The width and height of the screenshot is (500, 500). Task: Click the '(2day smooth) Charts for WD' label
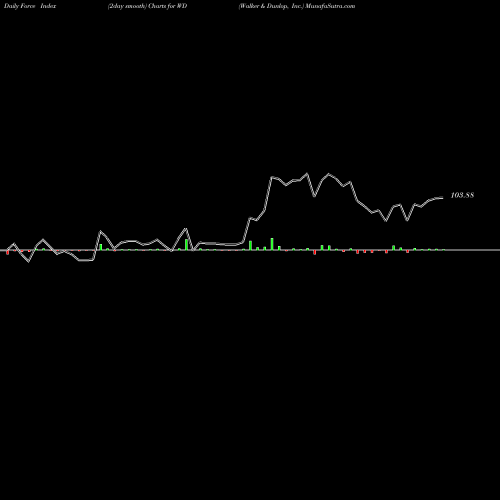pyautogui.click(x=147, y=6)
